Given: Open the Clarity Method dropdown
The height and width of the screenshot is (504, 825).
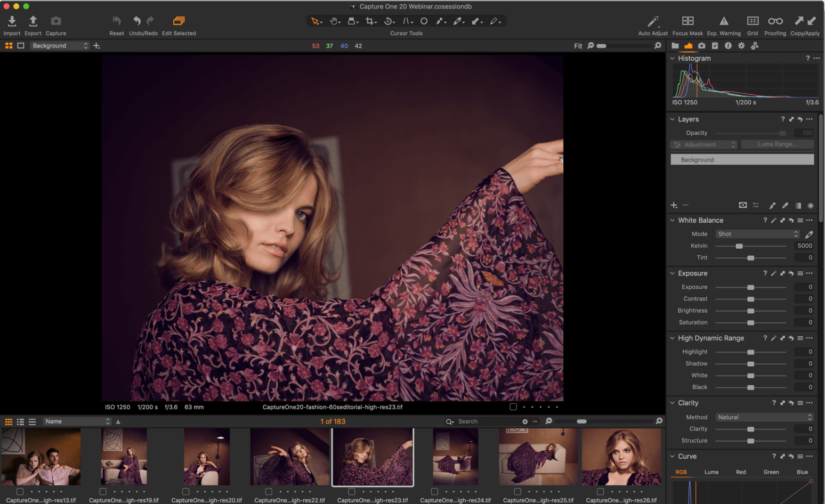Looking at the screenshot, I should (764, 417).
